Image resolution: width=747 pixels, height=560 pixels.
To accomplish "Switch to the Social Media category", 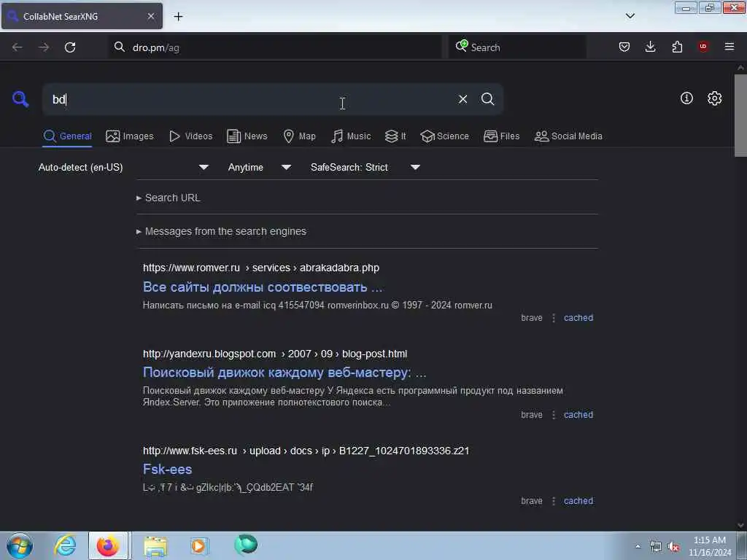I will click(x=568, y=136).
